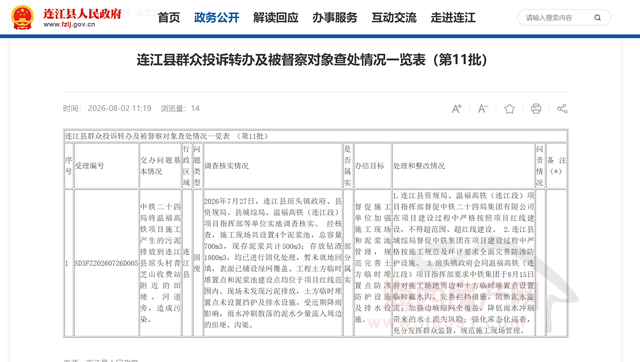
Task: Open the 办事服务 menu item
Action: 335,18
